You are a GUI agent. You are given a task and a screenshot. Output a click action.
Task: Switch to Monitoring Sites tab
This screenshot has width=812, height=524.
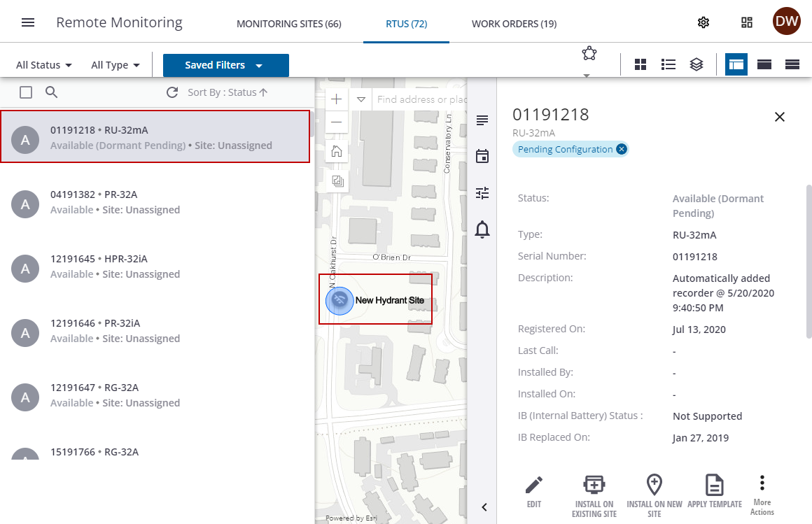(x=288, y=24)
